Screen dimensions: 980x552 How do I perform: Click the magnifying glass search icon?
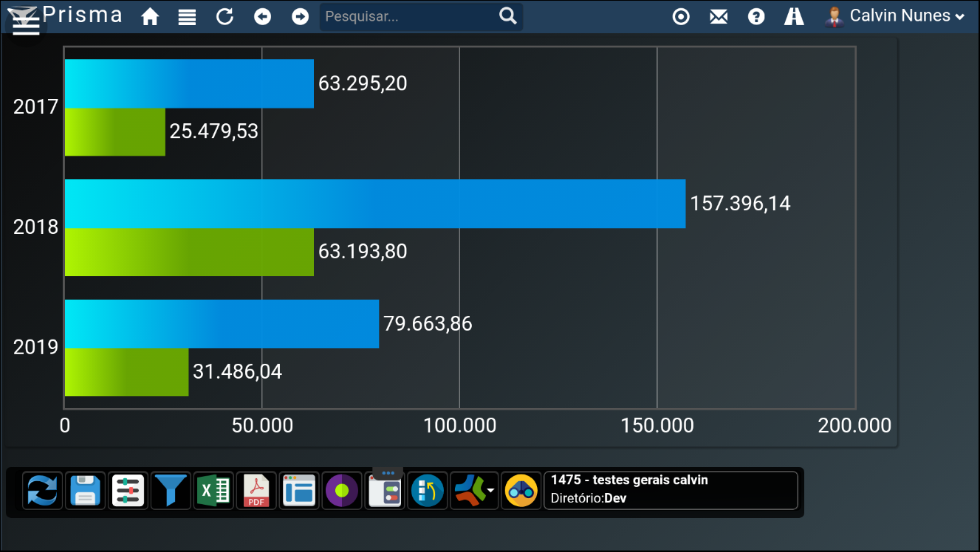pyautogui.click(x=508, y=16)
